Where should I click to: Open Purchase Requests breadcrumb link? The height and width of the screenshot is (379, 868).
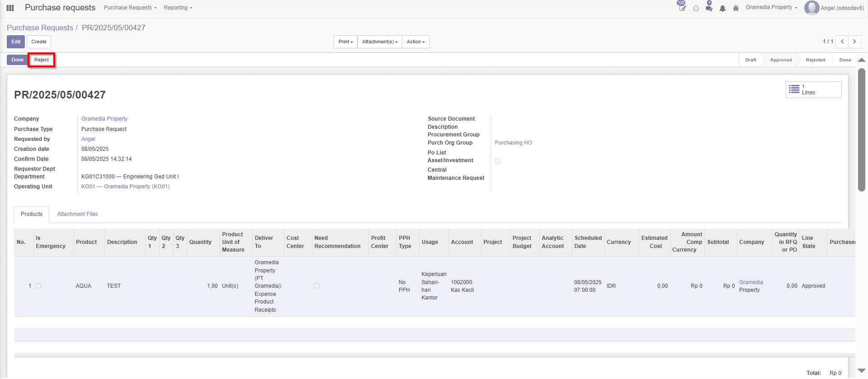click(40, 28)
